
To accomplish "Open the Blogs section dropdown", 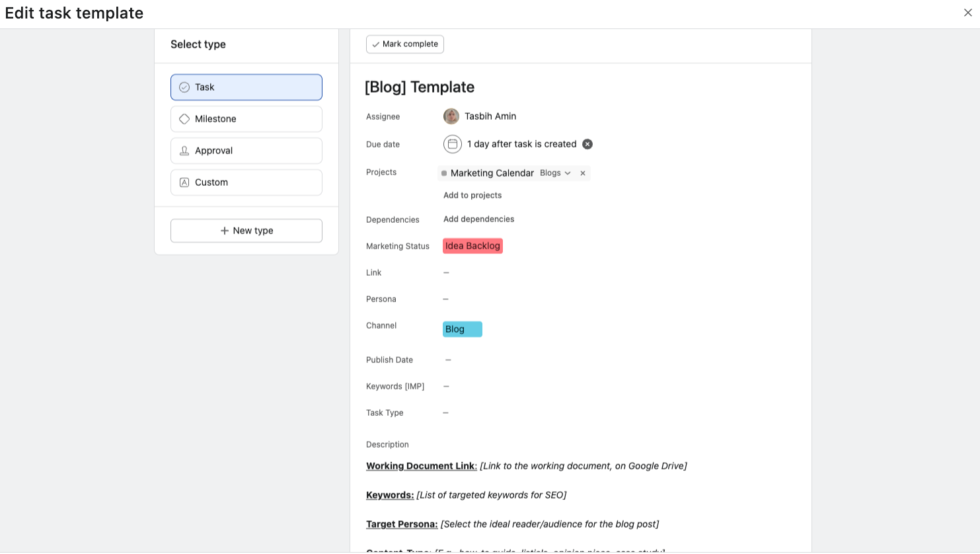I will [555, 173].
